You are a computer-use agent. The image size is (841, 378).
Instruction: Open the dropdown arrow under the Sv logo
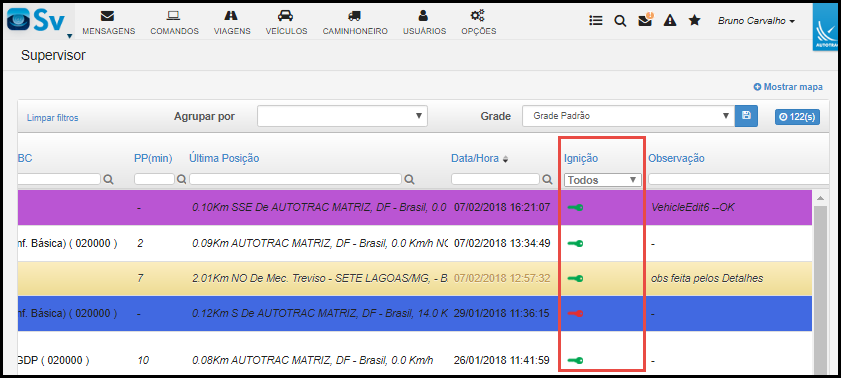[70, 36]
